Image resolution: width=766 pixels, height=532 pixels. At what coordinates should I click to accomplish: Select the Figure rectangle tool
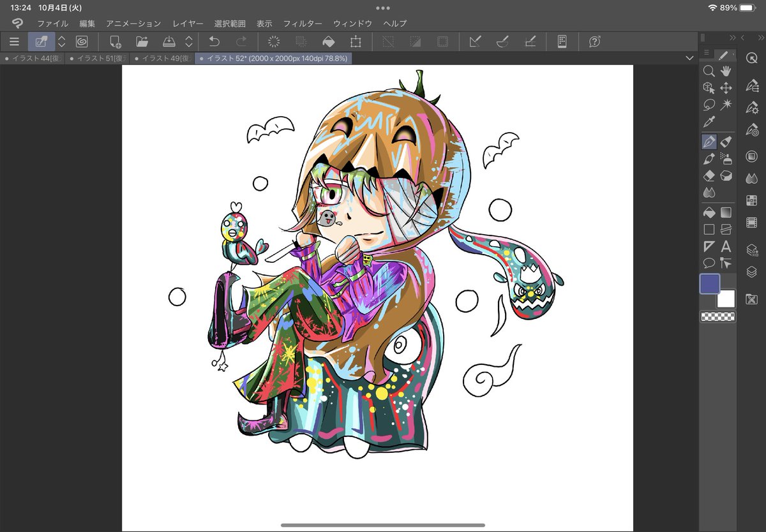tap(709, 229)
